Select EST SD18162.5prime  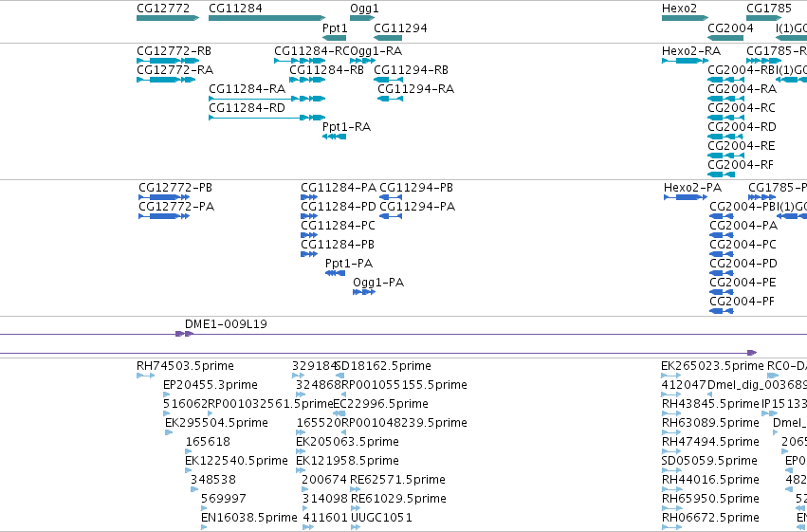(339, 376)
